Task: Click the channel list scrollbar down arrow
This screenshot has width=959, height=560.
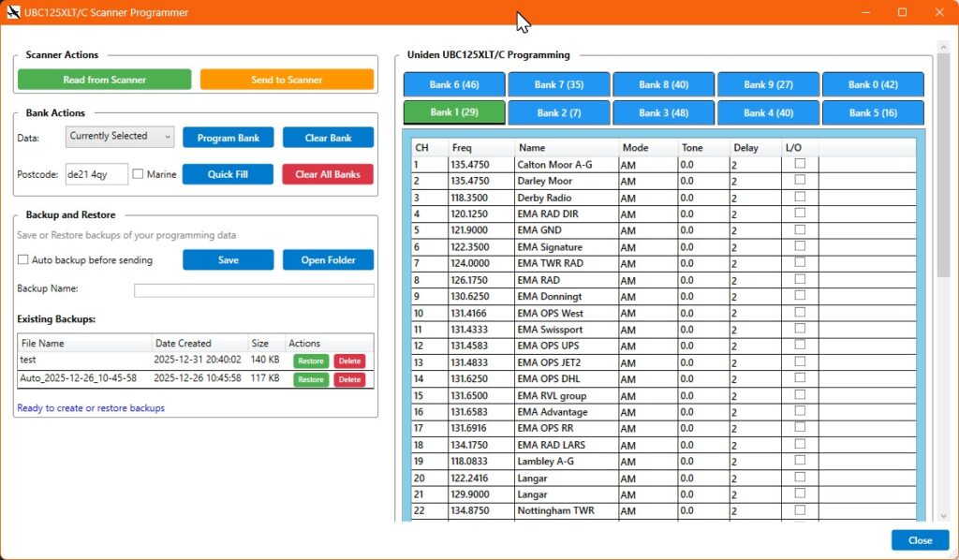Action: [x=943, y=516]
